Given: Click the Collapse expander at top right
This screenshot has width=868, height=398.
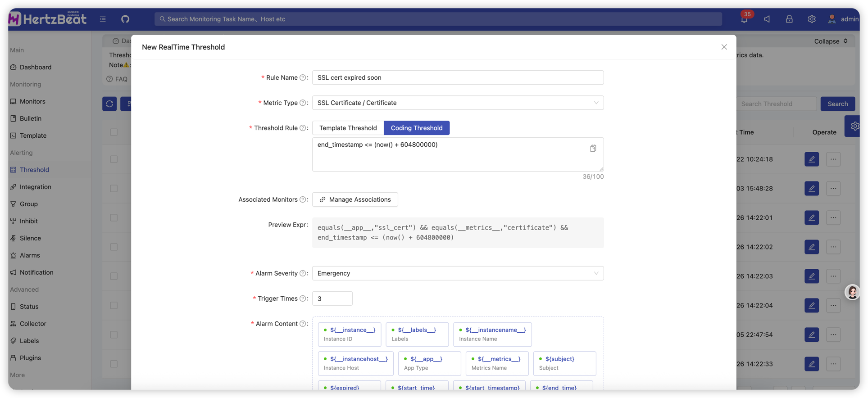Looking at the screenshot, I should coord(831,41).
